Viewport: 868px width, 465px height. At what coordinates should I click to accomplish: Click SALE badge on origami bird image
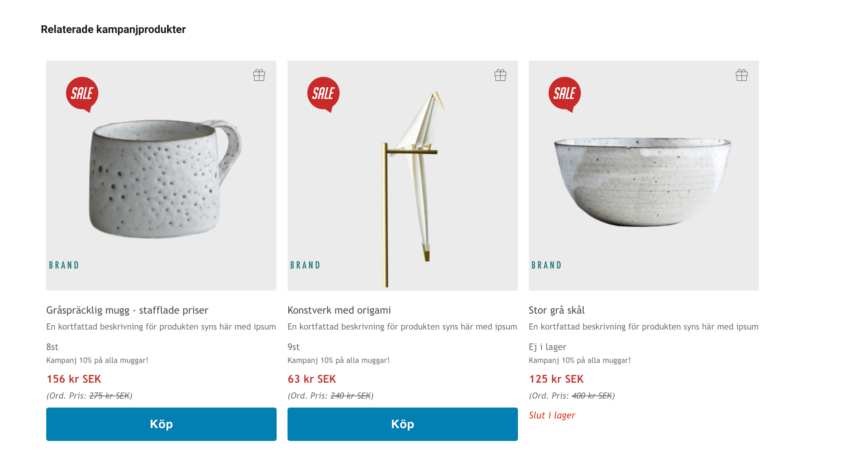click(x=323, y=94)
